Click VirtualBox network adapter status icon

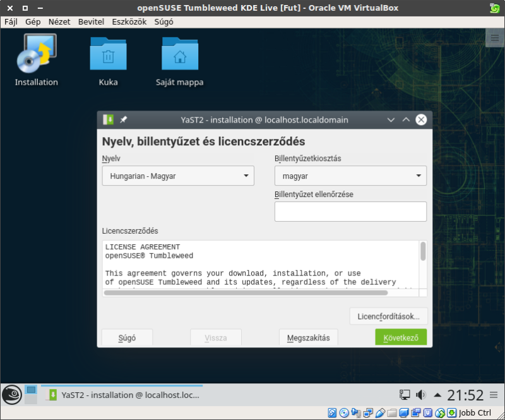point(368,413)
